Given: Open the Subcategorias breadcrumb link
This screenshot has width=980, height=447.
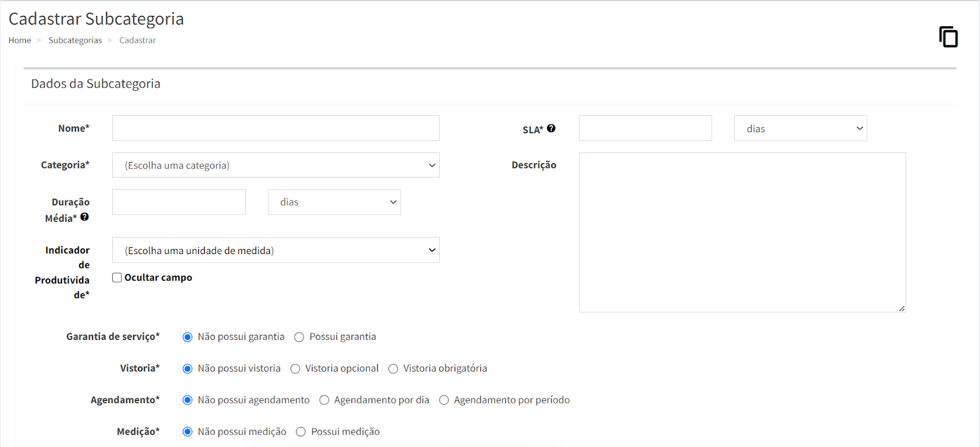Looking at the screenshot, I should point(75,40).
